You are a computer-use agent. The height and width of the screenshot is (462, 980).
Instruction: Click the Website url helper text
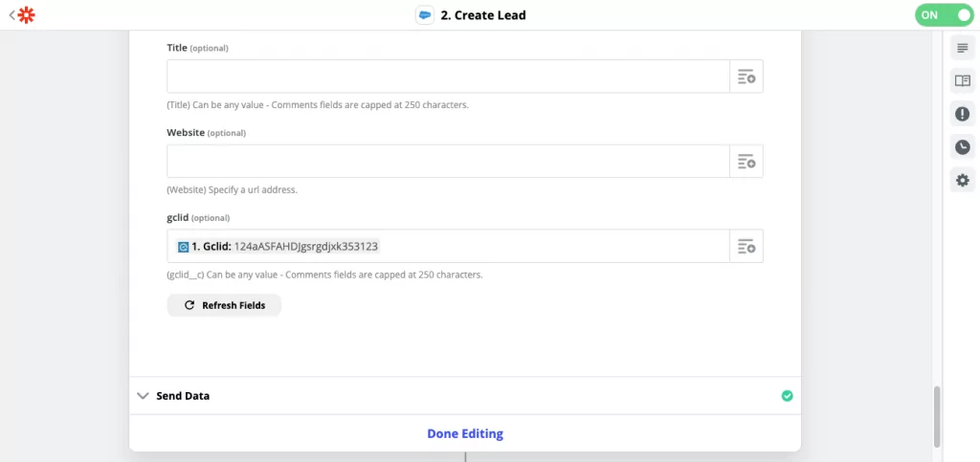[232, 189]
